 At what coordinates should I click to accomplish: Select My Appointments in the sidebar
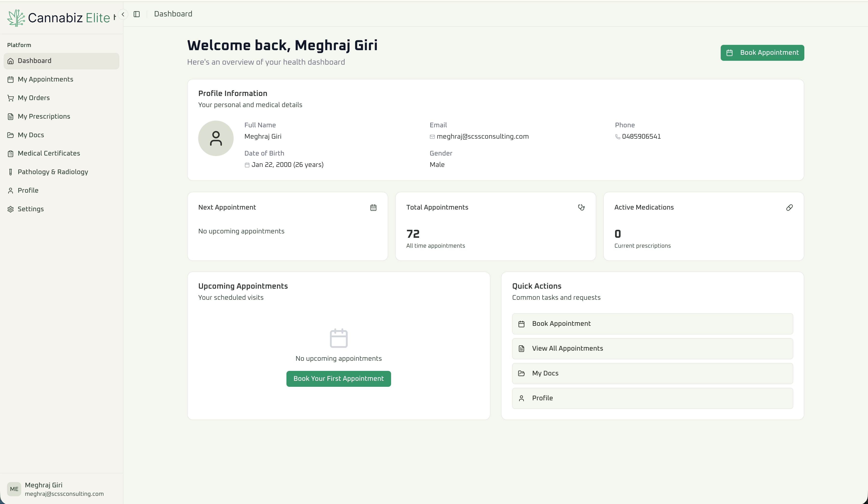[x=45, y=79]
